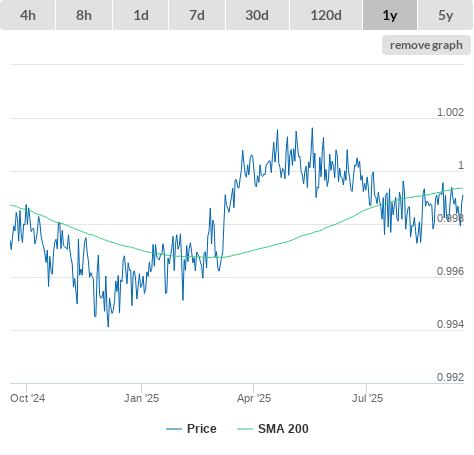Click the green SMA 200 legend swatch

[245, 429]
